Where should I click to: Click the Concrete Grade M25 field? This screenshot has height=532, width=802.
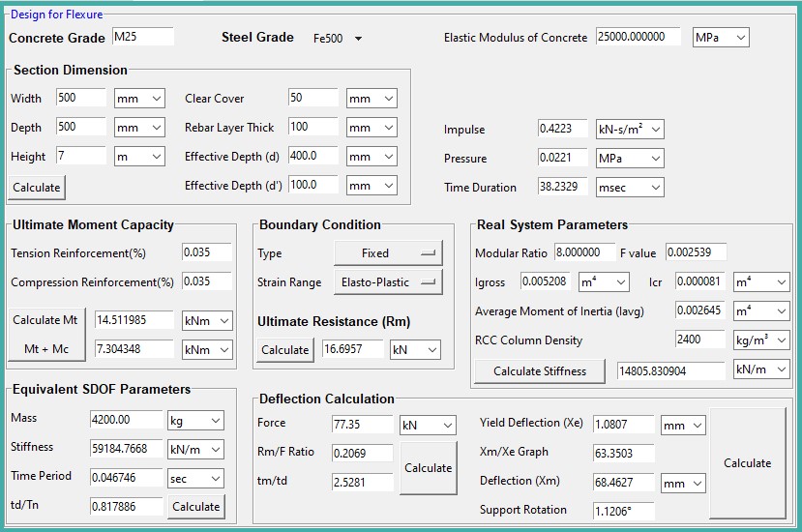(143, 37)
